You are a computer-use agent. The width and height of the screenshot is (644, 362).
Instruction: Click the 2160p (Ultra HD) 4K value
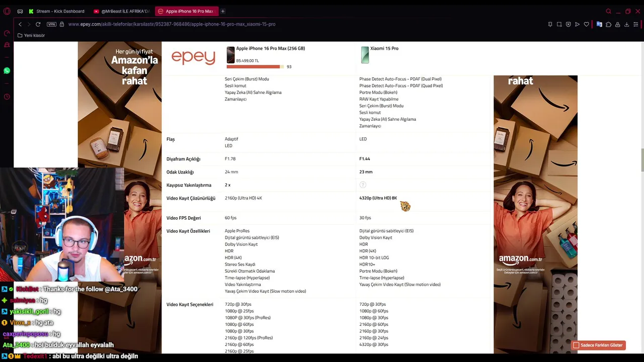[x=243, y=198]
